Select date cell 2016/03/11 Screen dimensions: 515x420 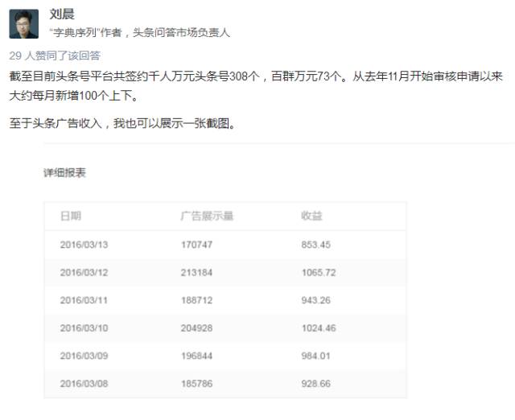(x=84, y=300)
